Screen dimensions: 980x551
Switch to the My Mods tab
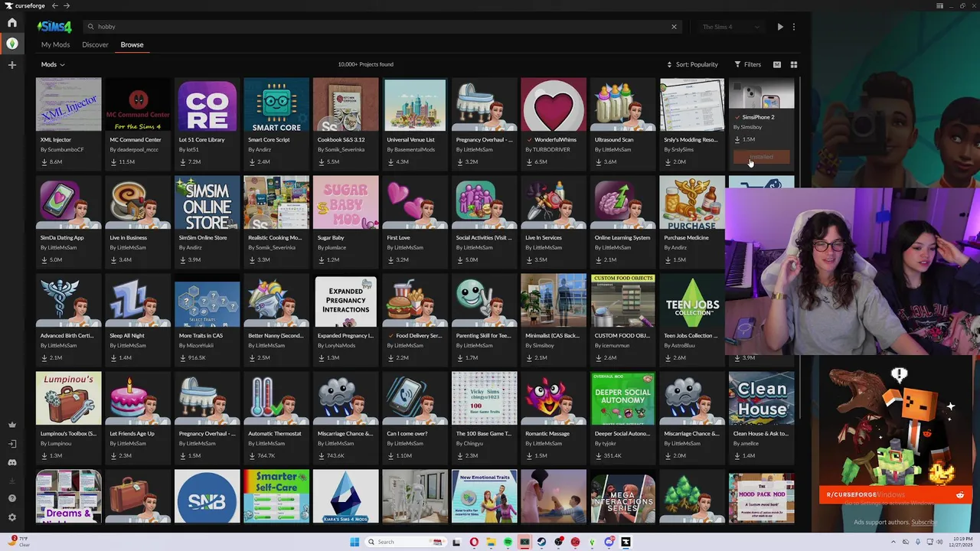coord(55,44)
